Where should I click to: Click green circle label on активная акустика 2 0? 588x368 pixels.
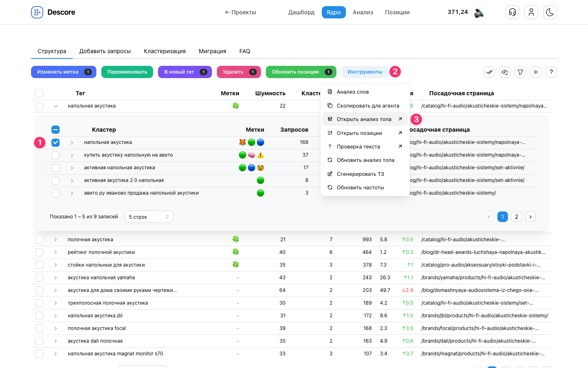261,180
